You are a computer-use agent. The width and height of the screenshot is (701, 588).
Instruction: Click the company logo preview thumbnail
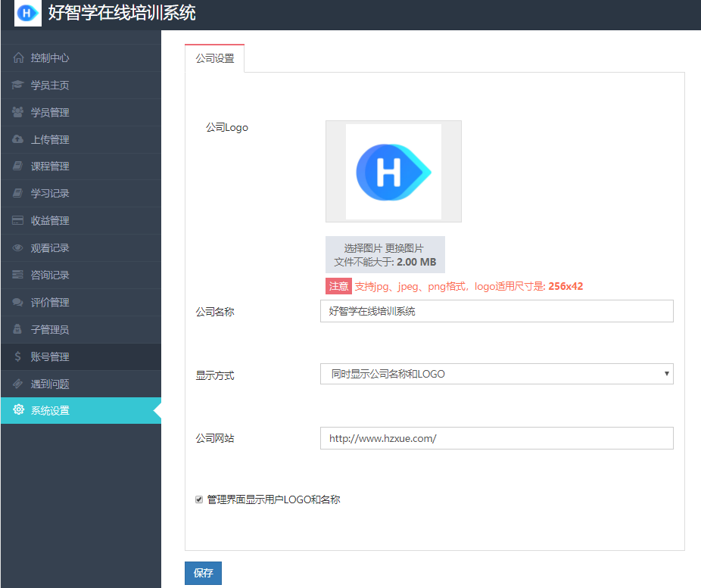pyautogui.click(x=394, y=172)
